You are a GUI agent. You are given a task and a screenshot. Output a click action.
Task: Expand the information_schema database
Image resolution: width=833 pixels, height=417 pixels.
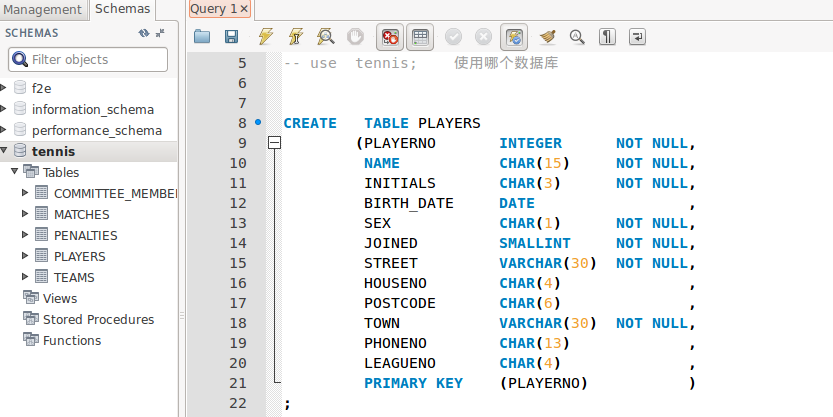pyautogui.click(x=4, y=109)
